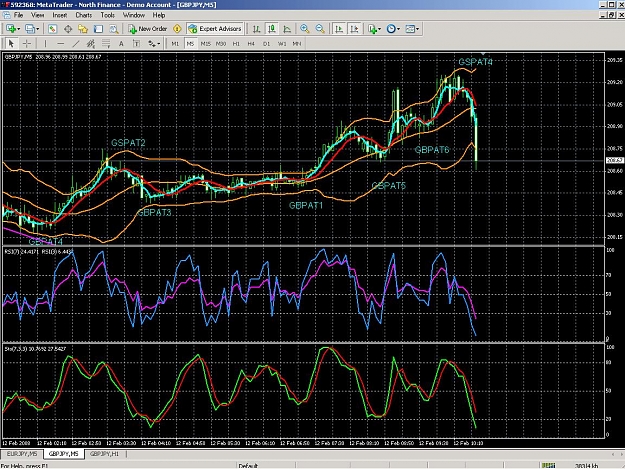Click the connection status kb indicator
The width and height of the screenshot is (625, 469).
tap(586, 465)
